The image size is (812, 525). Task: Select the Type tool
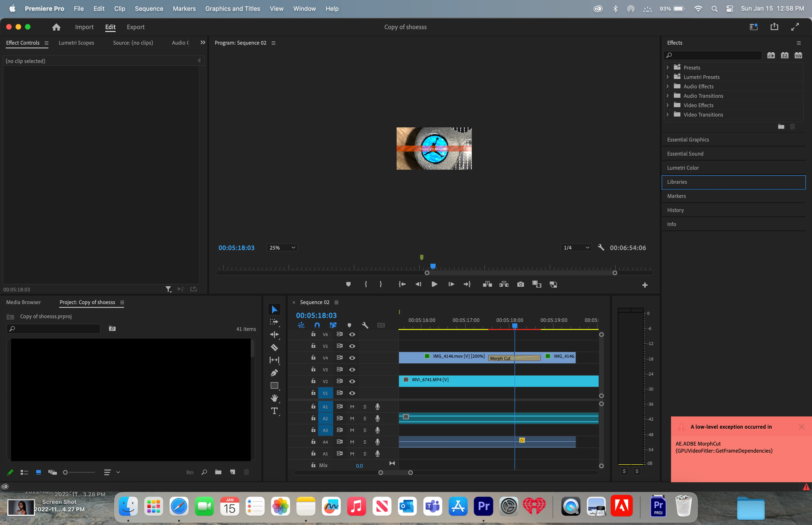tap(274, 411)
